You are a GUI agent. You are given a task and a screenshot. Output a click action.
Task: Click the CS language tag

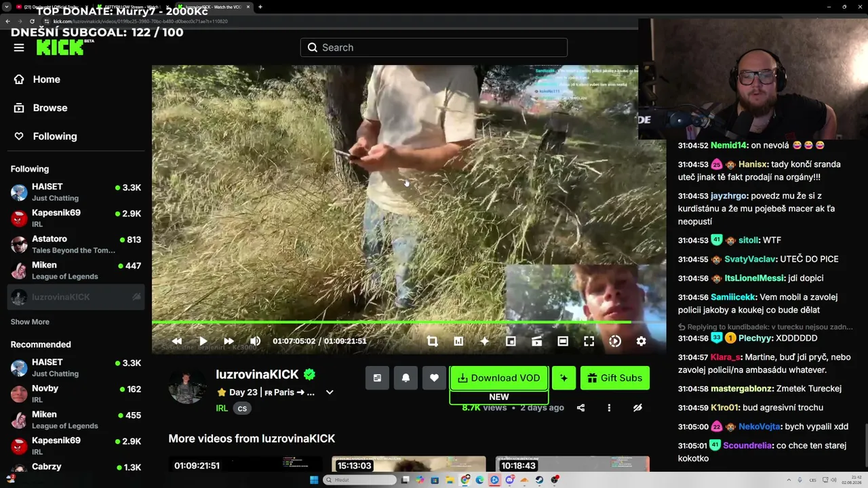coord(242,408)
